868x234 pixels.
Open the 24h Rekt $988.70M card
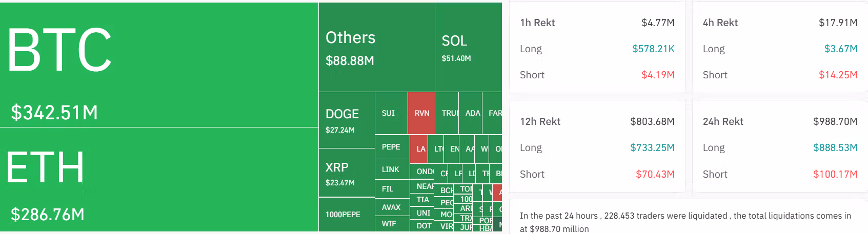point(780,146)
